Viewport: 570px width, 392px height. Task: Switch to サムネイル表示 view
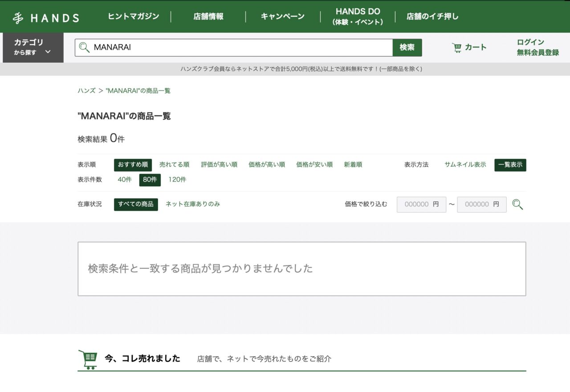click(x=465, y=165)
